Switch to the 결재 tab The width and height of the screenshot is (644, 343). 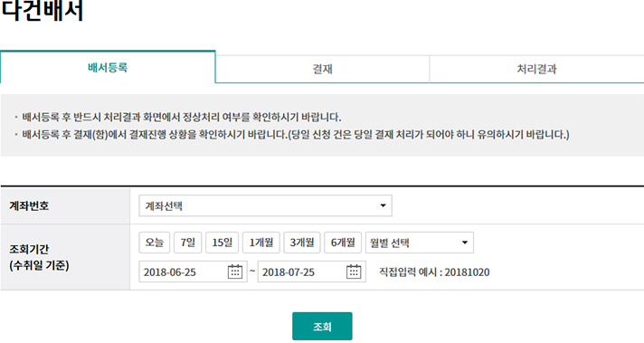pyautogui.click(x=322, y=69)
